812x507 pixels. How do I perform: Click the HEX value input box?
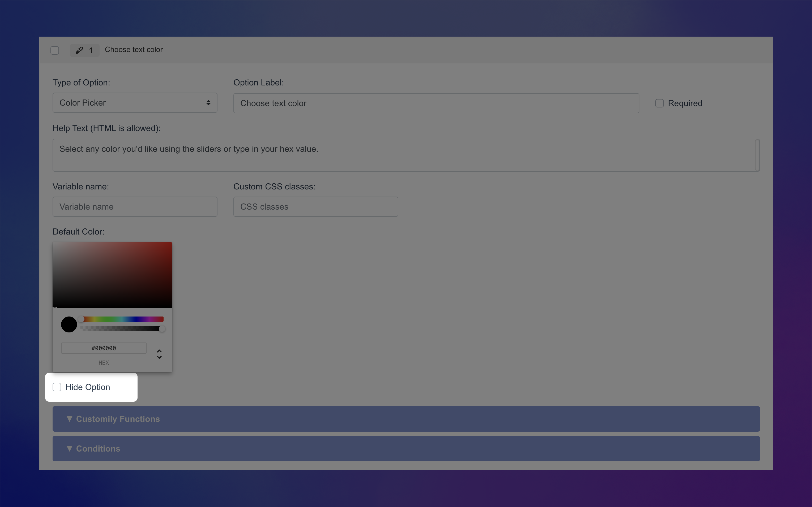pyautogui.click(x=103, y=348)
